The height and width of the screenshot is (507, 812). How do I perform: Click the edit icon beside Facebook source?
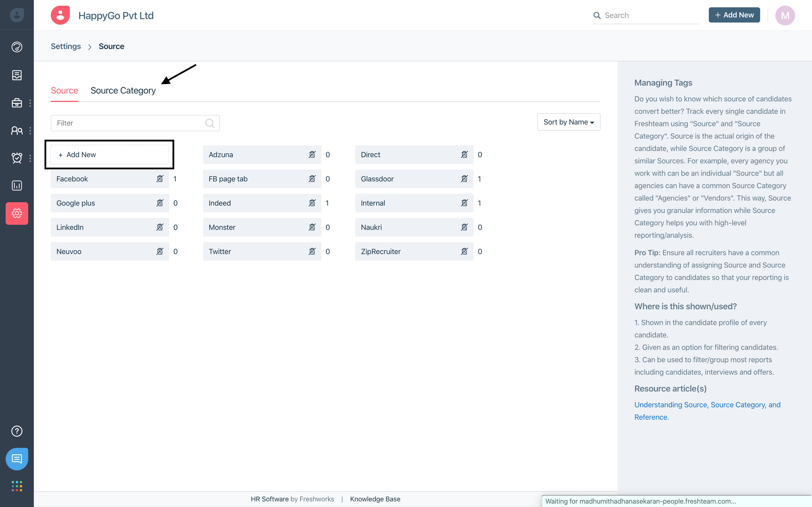pyautogui.click(x=160, y=179)
